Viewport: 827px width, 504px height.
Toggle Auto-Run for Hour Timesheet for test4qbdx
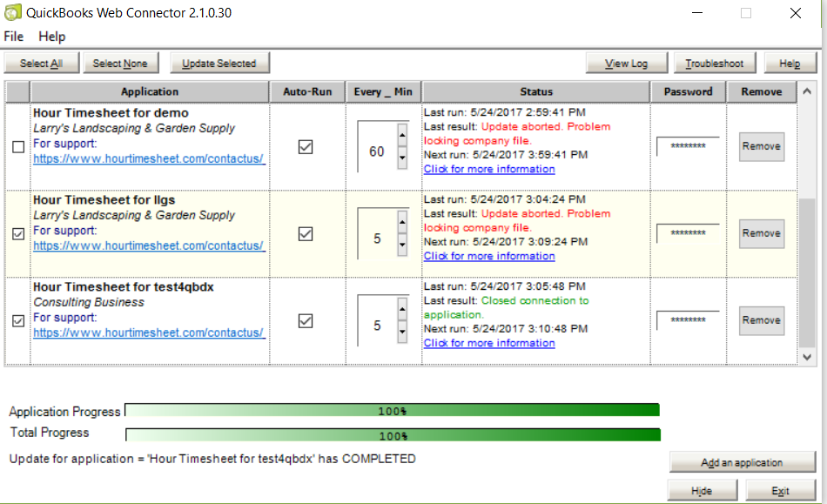[x=305, y=320]
